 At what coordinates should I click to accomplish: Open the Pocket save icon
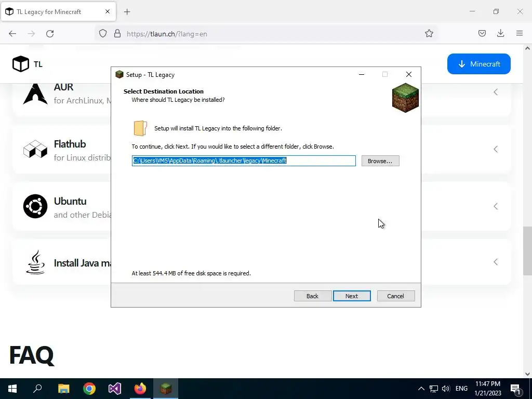(482, 33)
